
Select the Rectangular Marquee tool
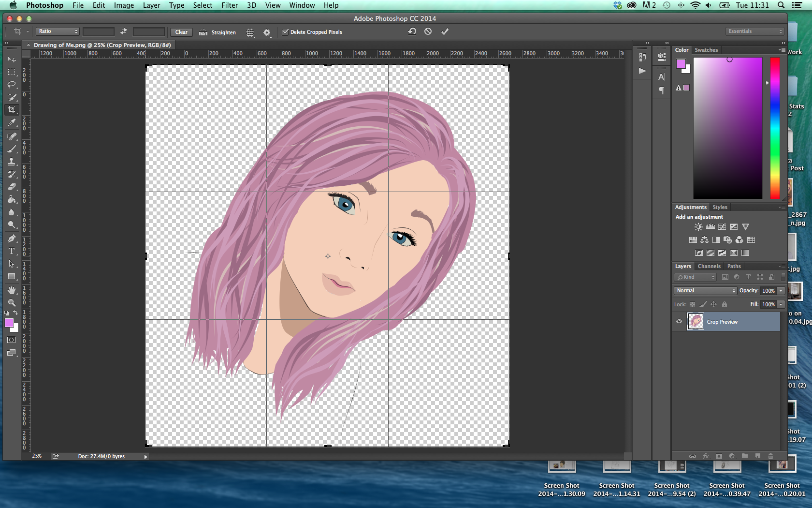pyautogui.click(x=12, y=72)
